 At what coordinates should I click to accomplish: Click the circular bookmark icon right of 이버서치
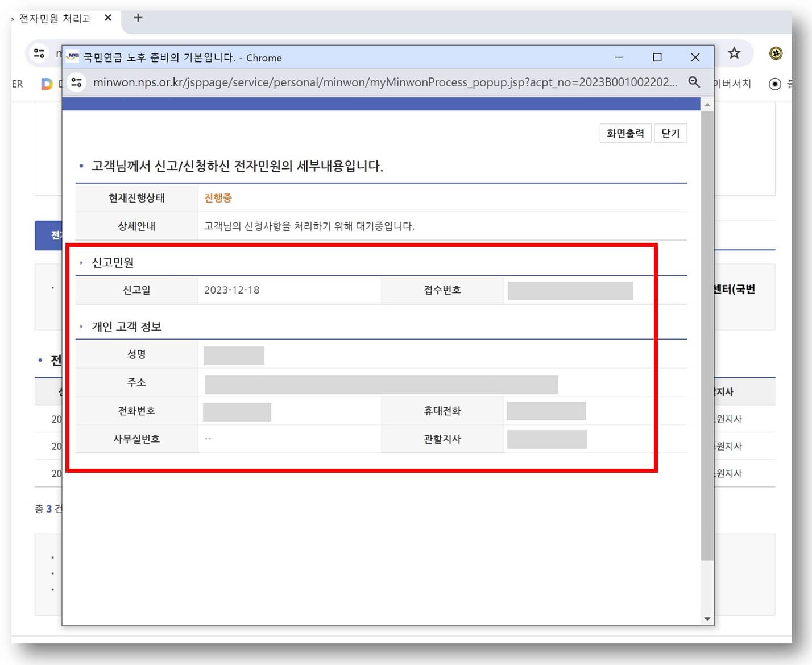[774, 84]
